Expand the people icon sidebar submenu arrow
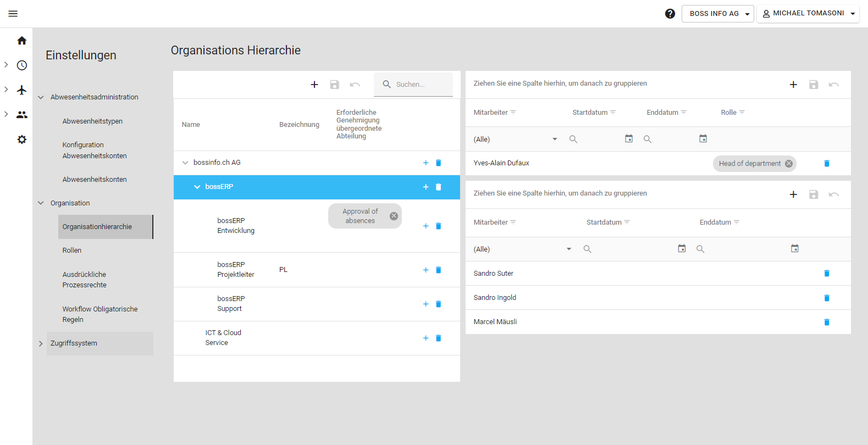Viewport: 868px width, 445px height. [6, 114]
